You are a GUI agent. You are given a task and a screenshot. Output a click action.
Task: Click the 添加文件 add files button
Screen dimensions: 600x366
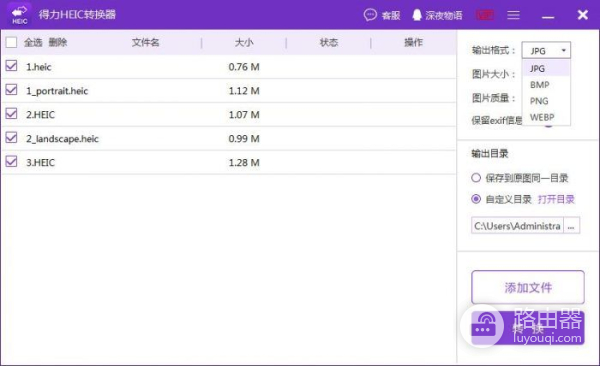pos(528,287)
